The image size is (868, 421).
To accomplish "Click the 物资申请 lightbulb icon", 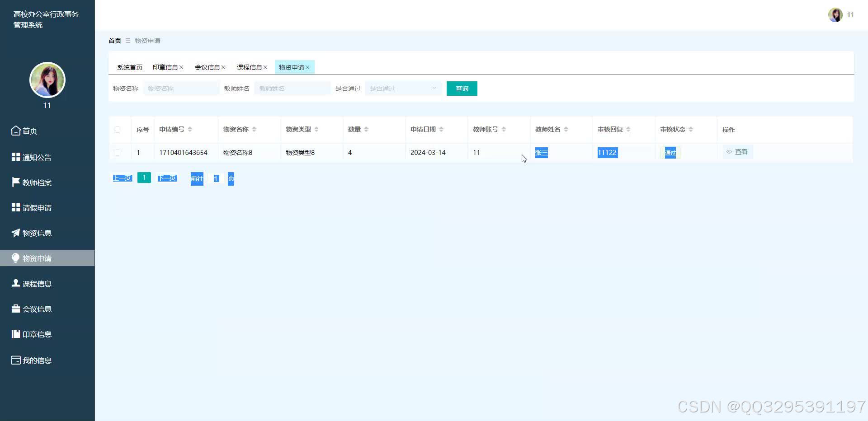I will (16, 258).
